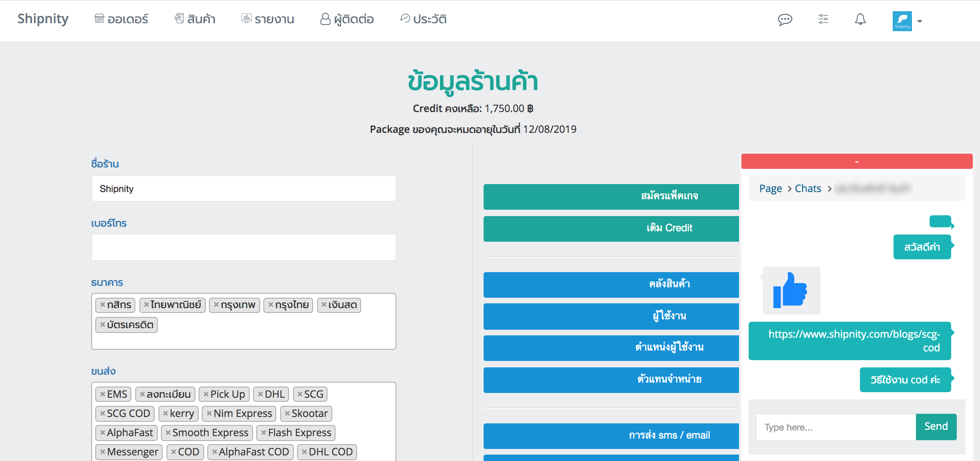The height and width of the screenshot is (461, 980).
Task: Remove the kerry shipping tag
Action: 165,413
